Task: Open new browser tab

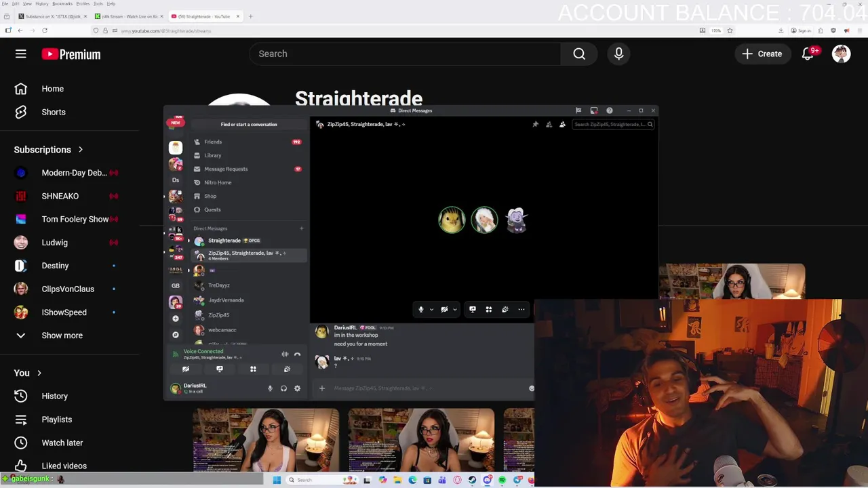Action: coord(250,16)
